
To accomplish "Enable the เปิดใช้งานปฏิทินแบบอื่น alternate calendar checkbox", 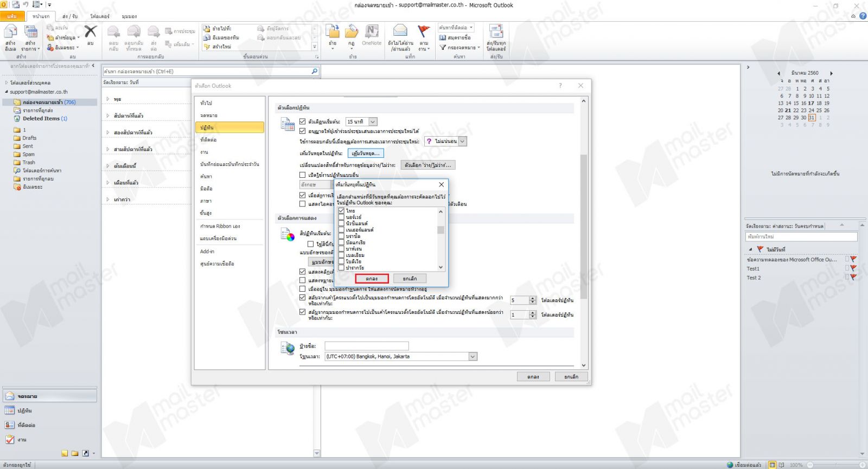I will 303,175.
